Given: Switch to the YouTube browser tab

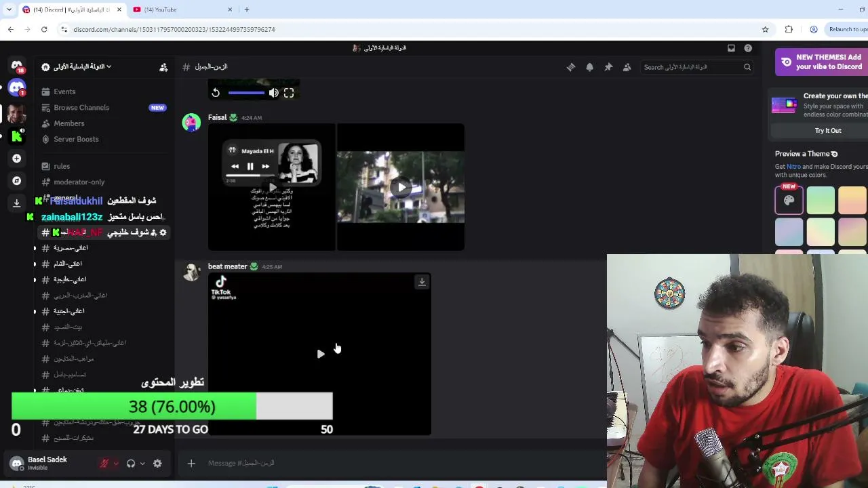Looking at the screenshot, I should (x=183, y=9).
